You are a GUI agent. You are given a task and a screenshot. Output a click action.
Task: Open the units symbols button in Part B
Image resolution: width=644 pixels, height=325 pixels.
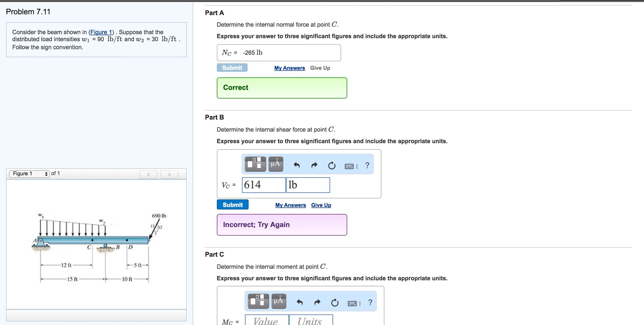[x=276, y=164]
